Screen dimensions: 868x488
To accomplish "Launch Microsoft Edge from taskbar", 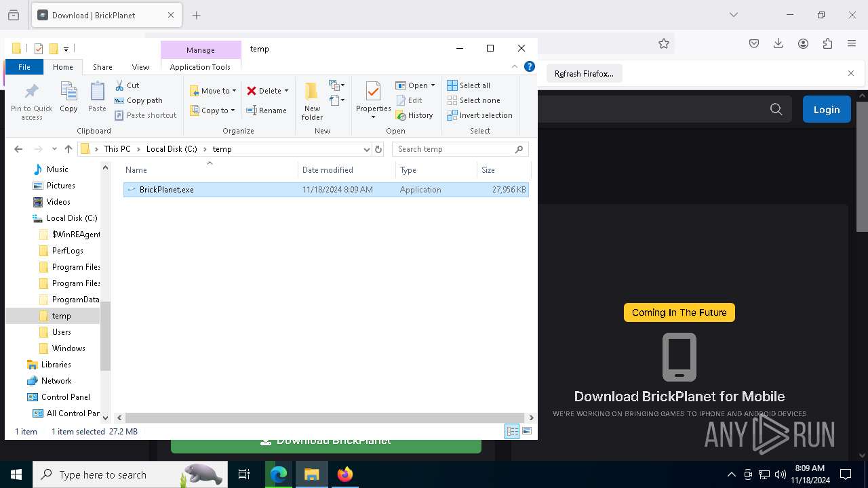I will tap(279, 474).
